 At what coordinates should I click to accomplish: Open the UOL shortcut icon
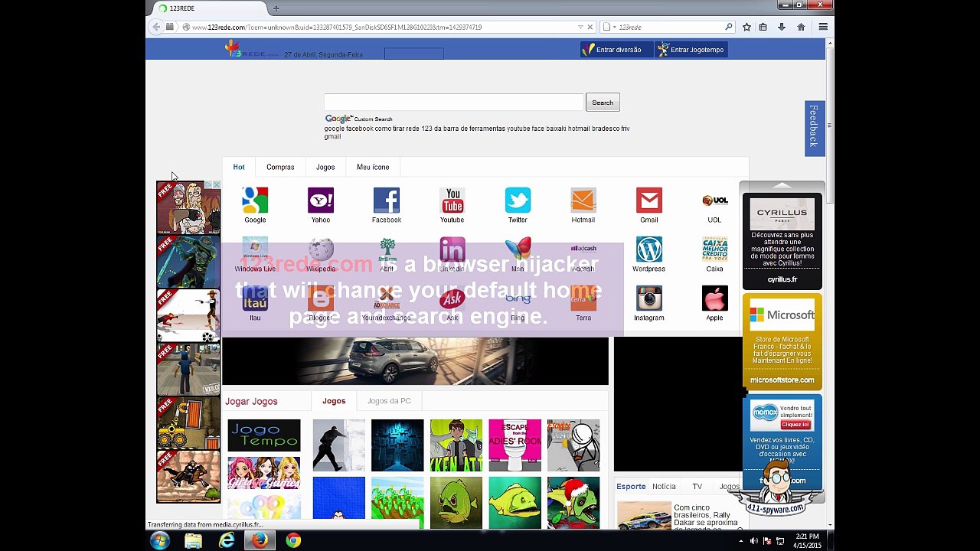pos(714,201)
